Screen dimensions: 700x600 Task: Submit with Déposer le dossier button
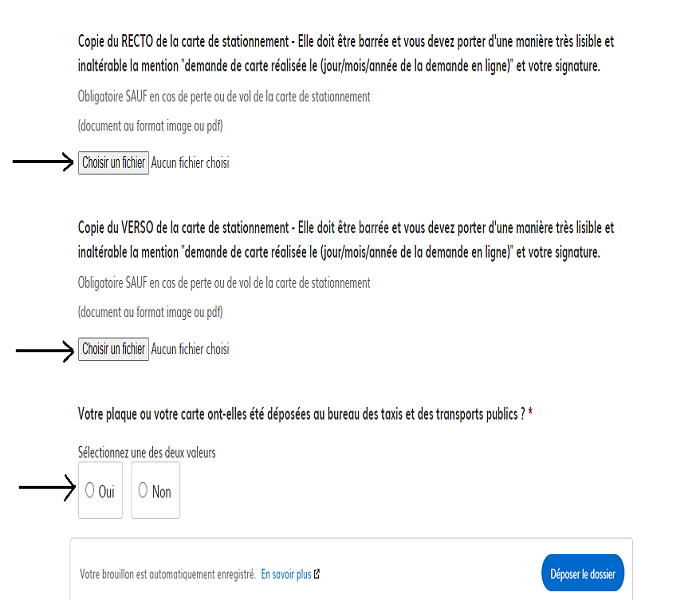(583, 574)
